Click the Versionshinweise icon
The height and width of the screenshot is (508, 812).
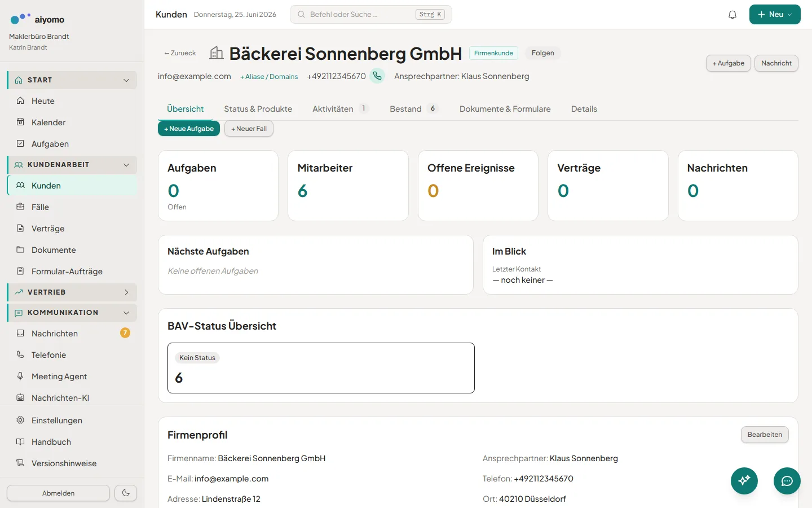click(x=20, y=463)
